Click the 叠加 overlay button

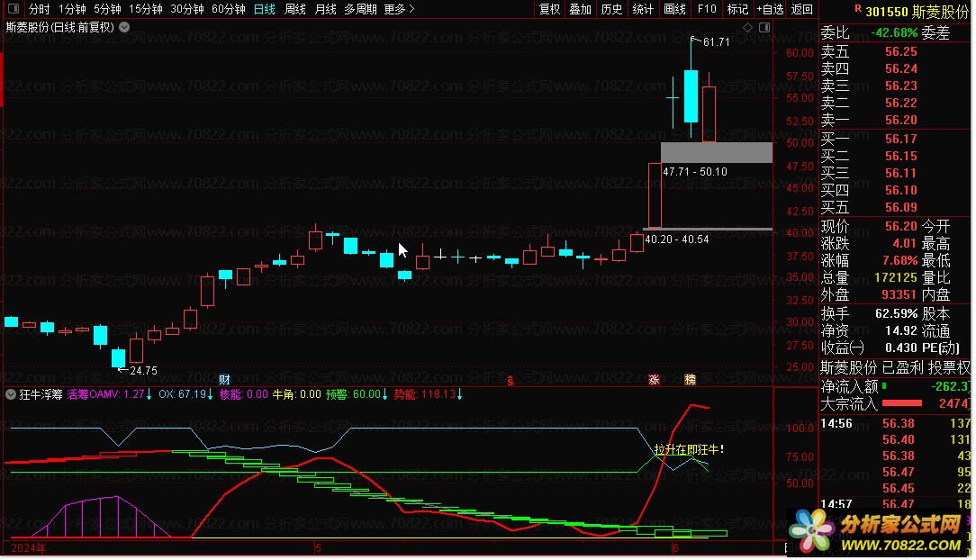(x=580, y=9)
